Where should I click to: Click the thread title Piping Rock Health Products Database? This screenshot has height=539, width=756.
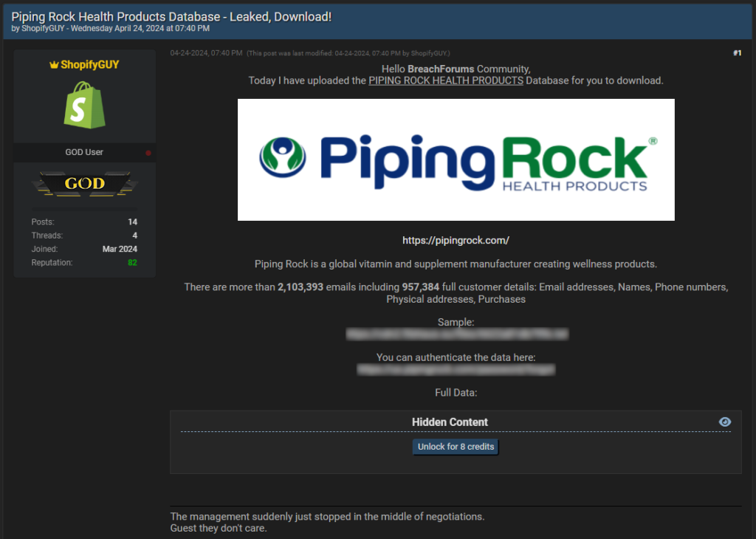(171, 16)
